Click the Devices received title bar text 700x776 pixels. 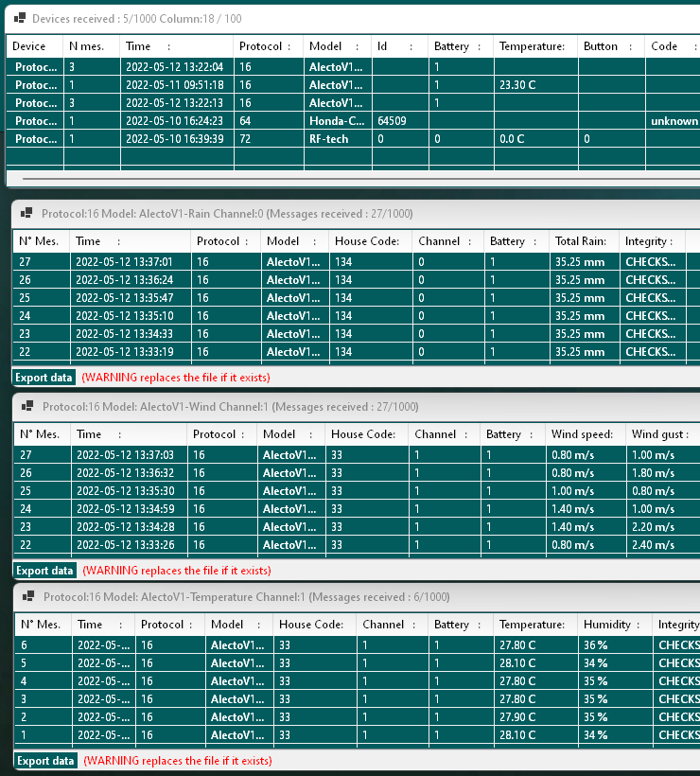(x=137, y=19)
